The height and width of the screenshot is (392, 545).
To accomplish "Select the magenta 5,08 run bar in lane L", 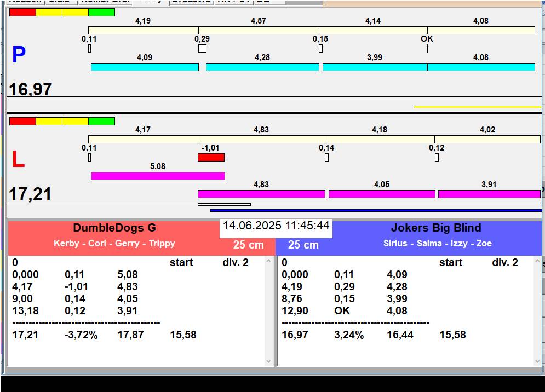I will (158, 176).
